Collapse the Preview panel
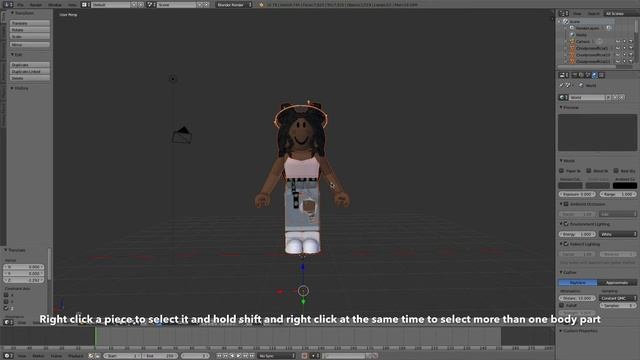 coord(569,107)
